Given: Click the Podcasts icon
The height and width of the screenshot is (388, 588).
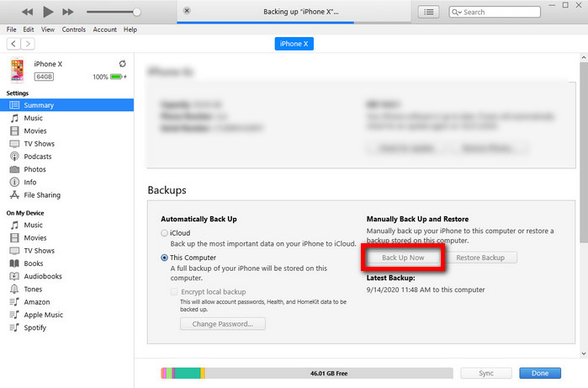Looking at the screenshot, I should (x=14, y=157).
